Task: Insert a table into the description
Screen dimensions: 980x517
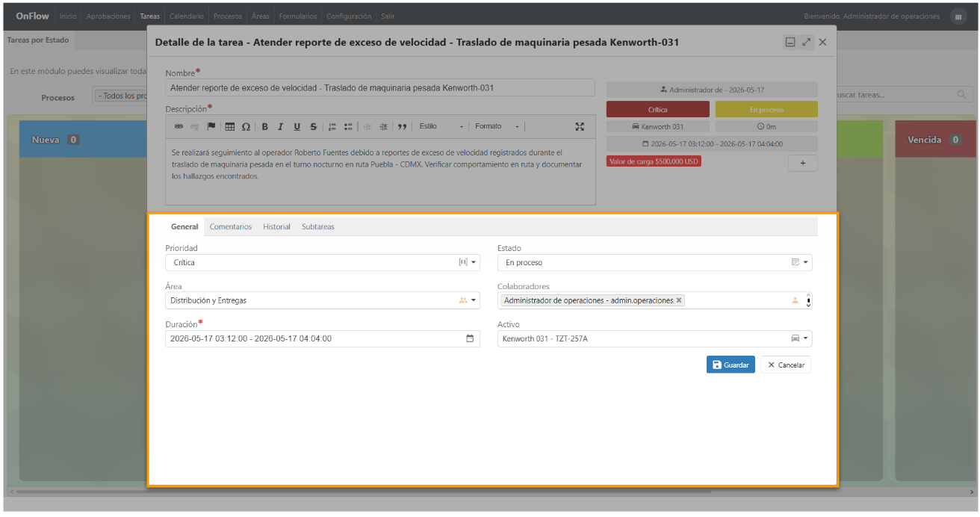Action: (x=230, y=126)
